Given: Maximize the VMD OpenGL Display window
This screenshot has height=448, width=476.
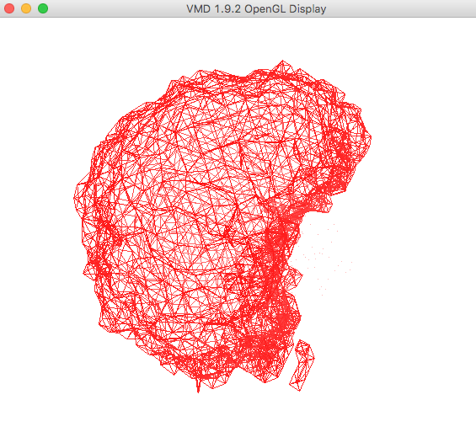Looking at the screenshot, I should coord(43,8).
